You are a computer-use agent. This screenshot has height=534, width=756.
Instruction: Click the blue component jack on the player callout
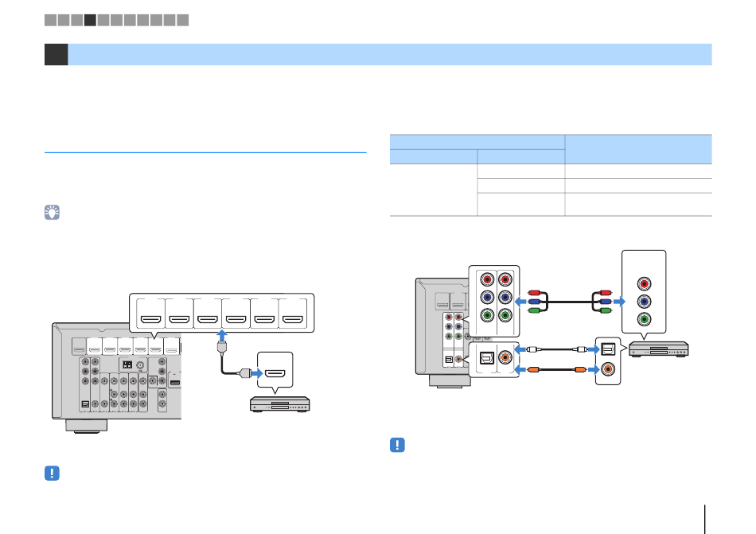coord(644,302)
